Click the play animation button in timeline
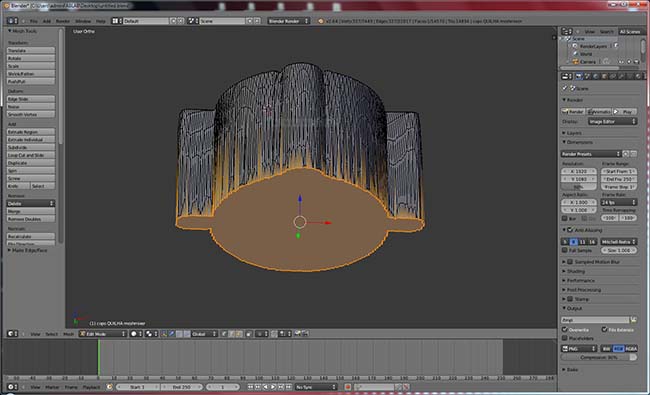The height and width of the screenshot is (395, 650). pos(273,387)
